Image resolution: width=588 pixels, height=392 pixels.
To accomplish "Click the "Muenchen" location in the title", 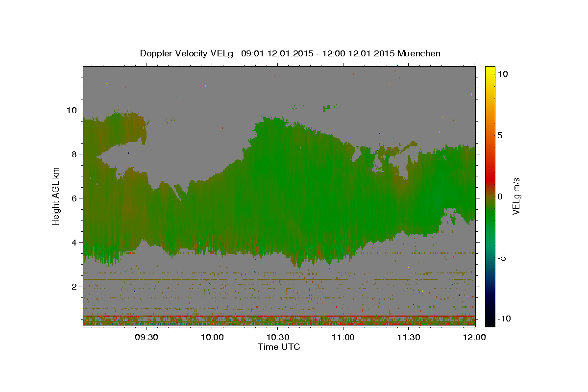I will [x=419, y=53].
